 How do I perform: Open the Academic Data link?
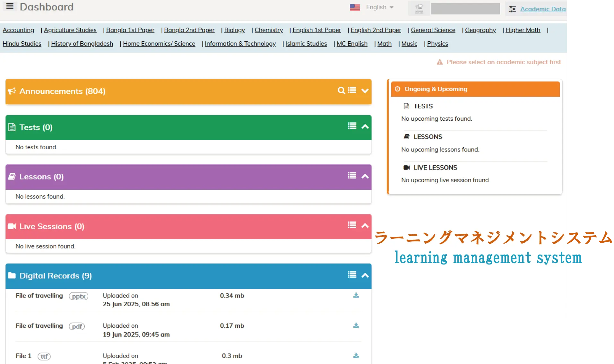click(543, 9)
